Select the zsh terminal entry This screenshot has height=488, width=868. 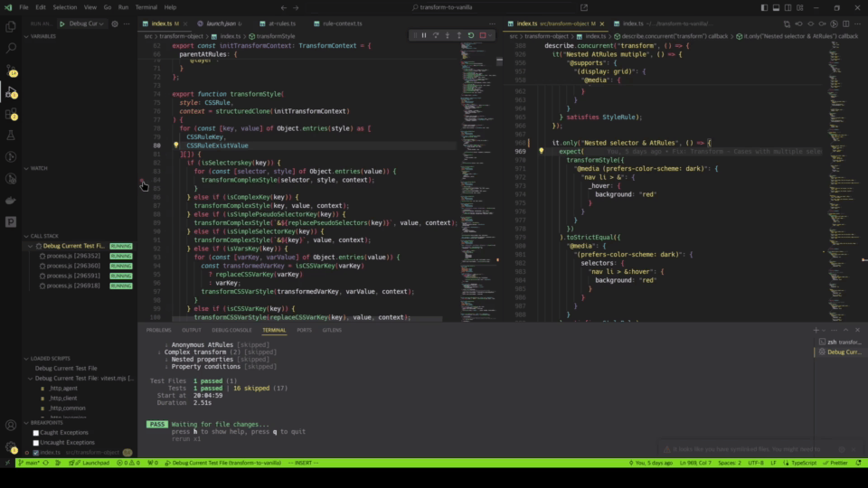[x=840, y=343]
